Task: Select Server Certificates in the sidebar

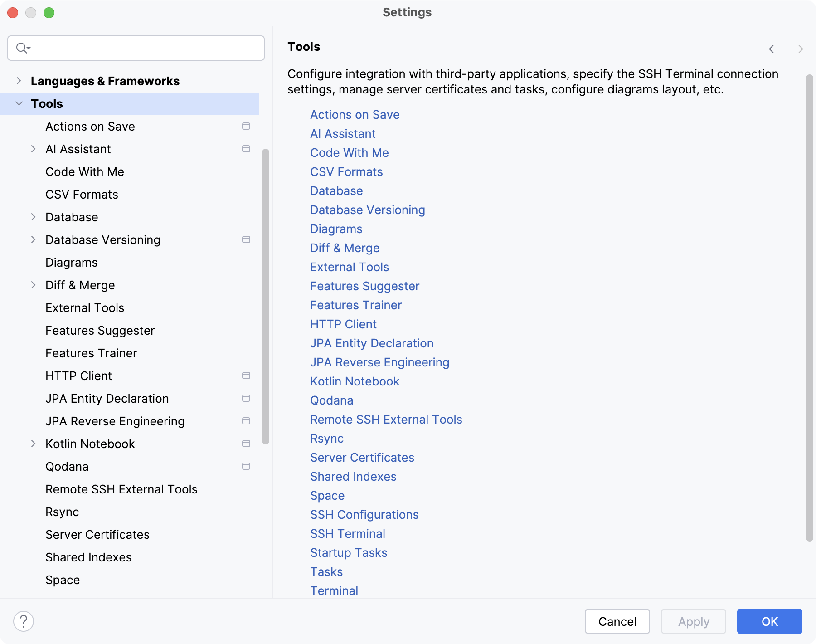Action: pos(97,535)
